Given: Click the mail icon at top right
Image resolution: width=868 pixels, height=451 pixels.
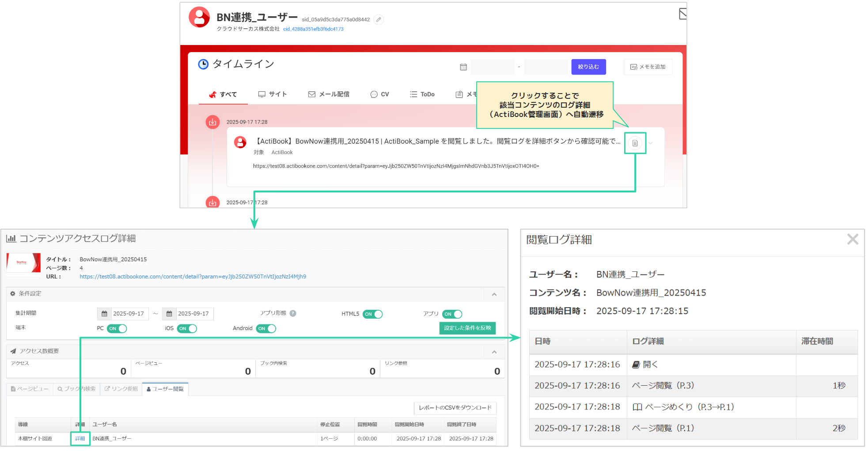Looking at the screenshot, I should click(x=682, y=14).
